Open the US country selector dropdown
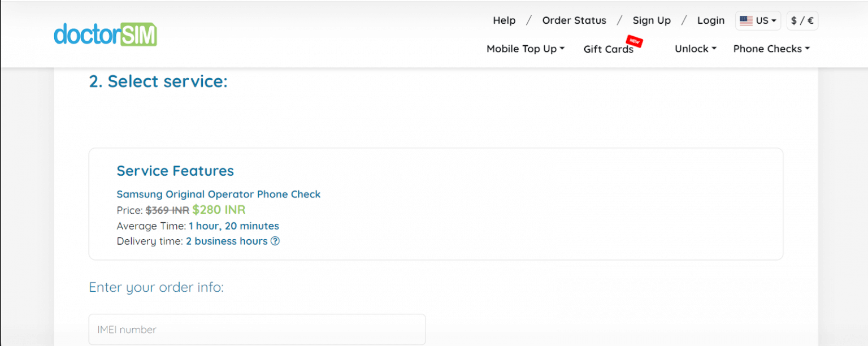 (758, 21)
